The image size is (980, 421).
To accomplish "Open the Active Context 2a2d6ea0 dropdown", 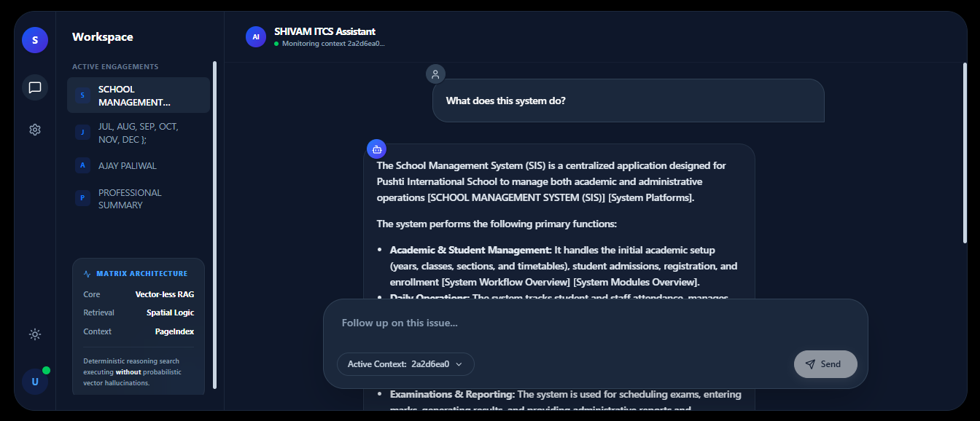I will (405, 364).
